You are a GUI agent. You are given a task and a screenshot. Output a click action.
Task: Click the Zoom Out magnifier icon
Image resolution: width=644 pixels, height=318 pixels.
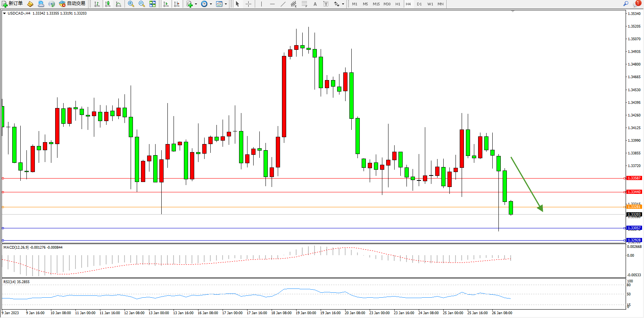[142, 4]
